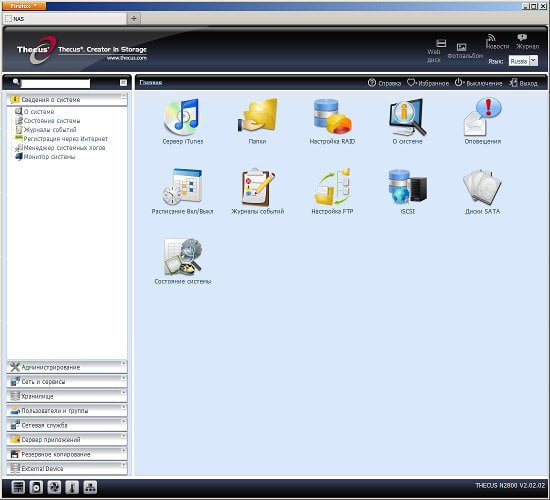Select Монитор системы in the tree
This screenshot has width=550, height=500.
(49, 157)
